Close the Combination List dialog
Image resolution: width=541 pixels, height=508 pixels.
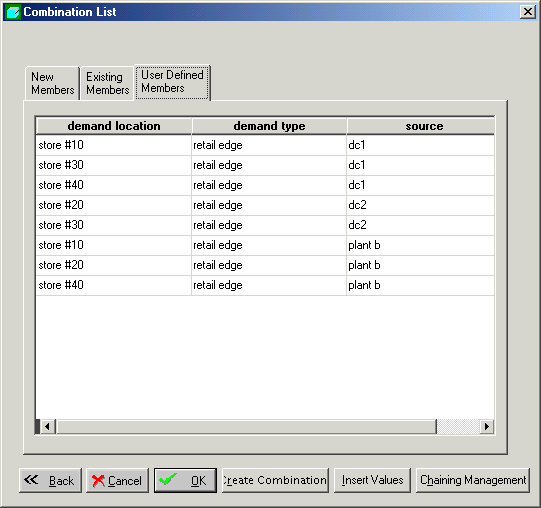[528, 12]
